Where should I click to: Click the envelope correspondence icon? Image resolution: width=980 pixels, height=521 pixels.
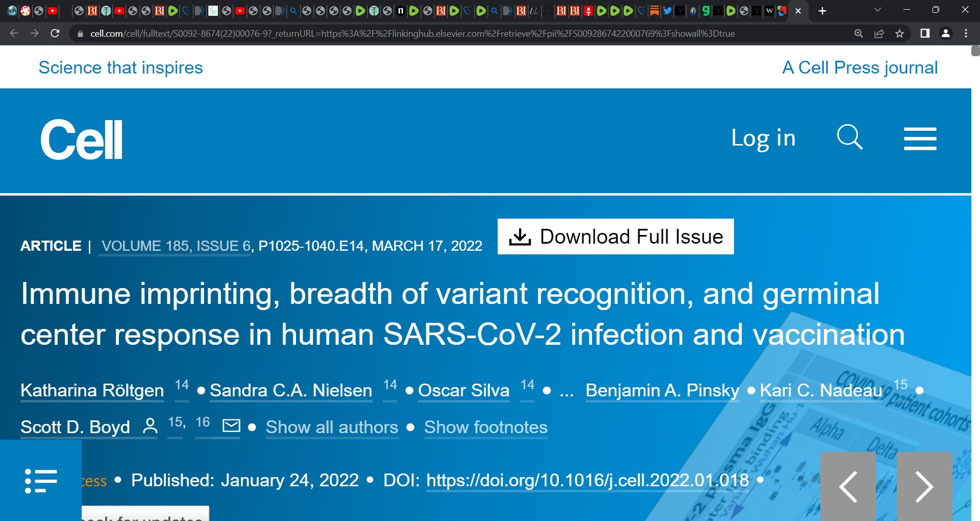coord(232,425)
